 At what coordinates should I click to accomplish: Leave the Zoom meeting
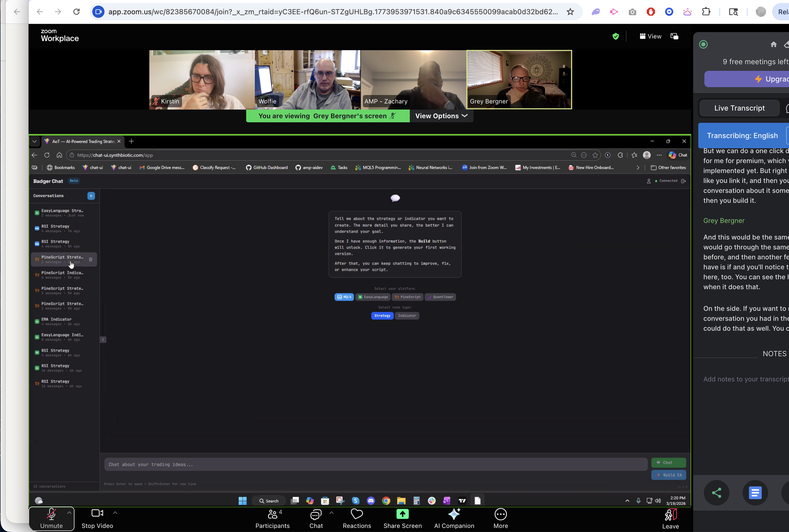coord(670,519)
